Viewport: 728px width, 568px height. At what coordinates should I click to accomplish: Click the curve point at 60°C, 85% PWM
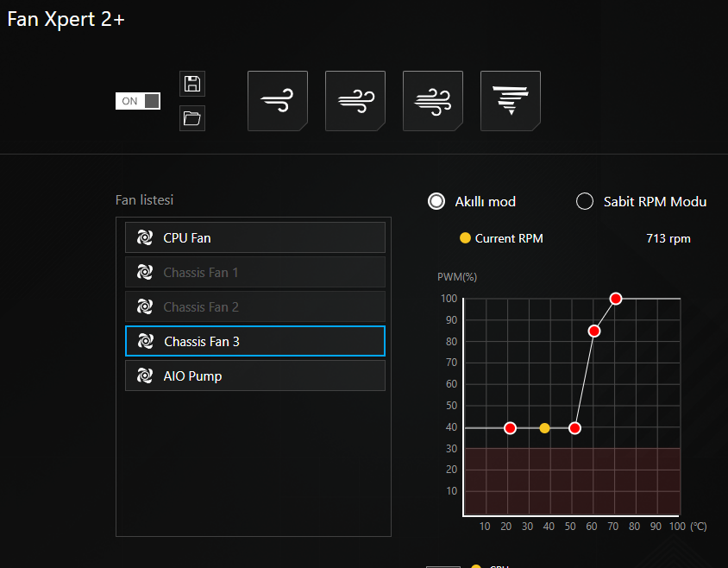tap(593, 331)
